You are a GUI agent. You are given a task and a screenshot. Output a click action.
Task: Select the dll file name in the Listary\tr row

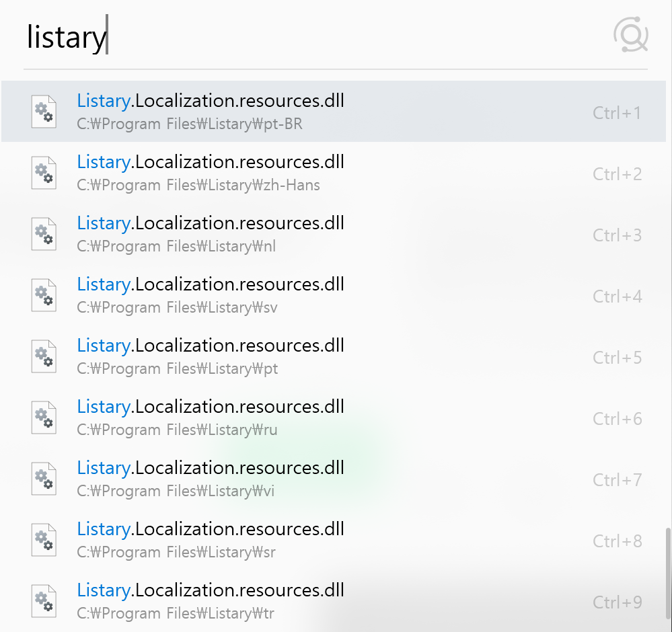point(211,591)
